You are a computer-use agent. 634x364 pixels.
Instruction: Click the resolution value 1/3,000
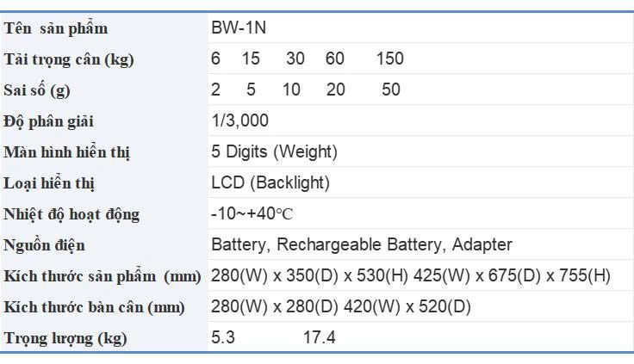pyautogui.click(x=239, y=120)
